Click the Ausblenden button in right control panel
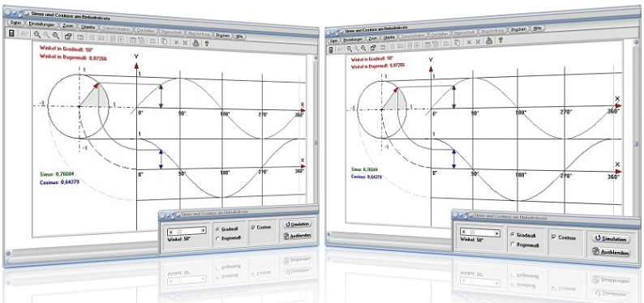644x303 pixels. 612,253
